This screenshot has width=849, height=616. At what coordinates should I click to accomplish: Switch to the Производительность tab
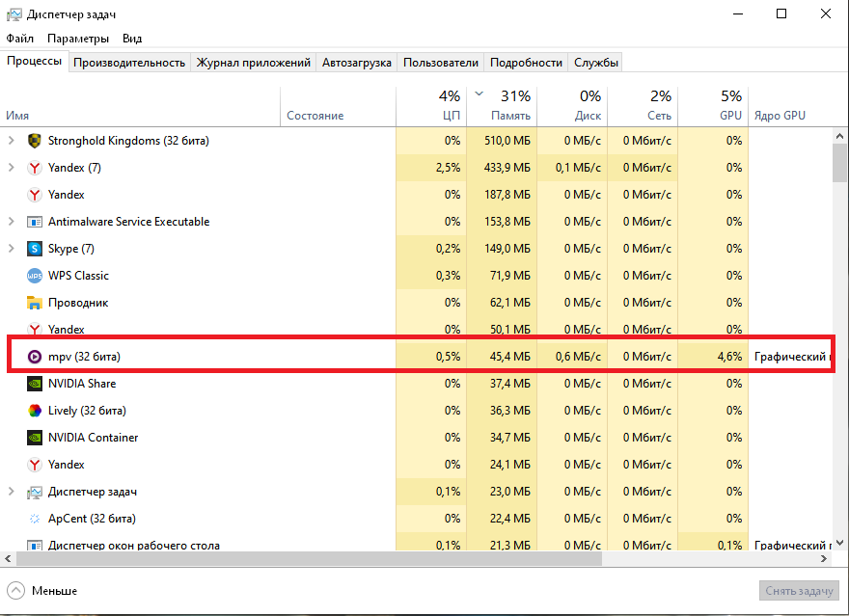click(129, 63)
